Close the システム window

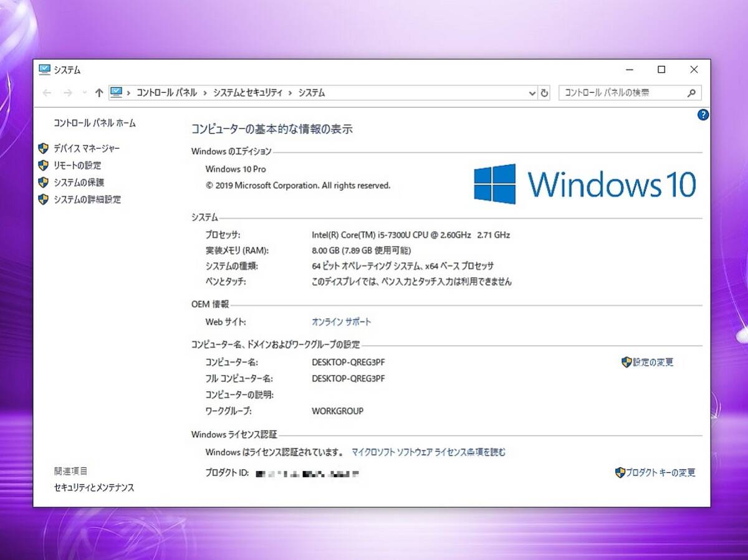coord(694,70)
